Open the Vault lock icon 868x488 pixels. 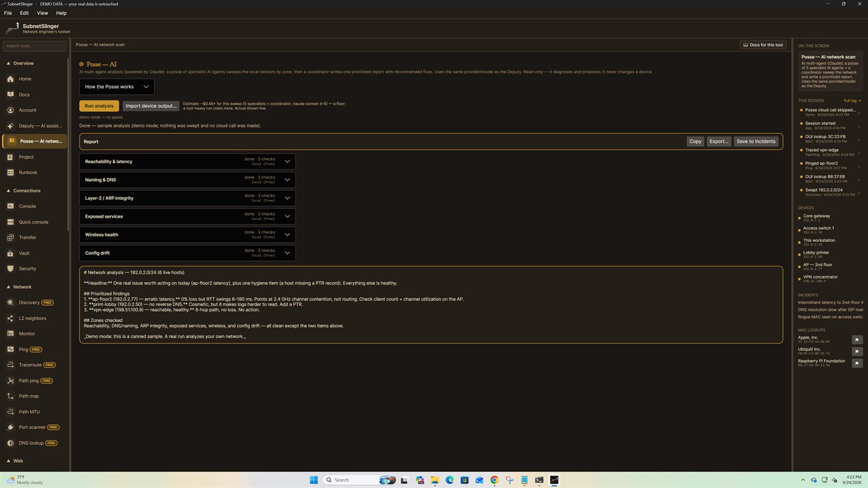(x=11, y=253)
